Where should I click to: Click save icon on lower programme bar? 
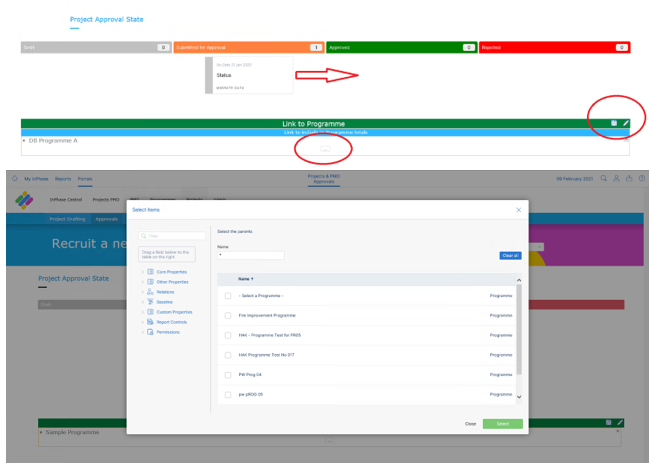(608, 422)
